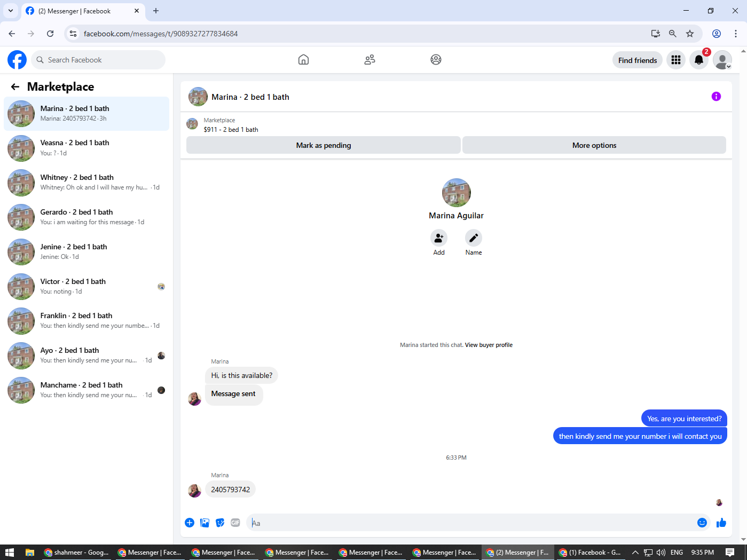Open the View buyer profile link
The width and height of the screenshot is (747, 560).
[489, 345]
